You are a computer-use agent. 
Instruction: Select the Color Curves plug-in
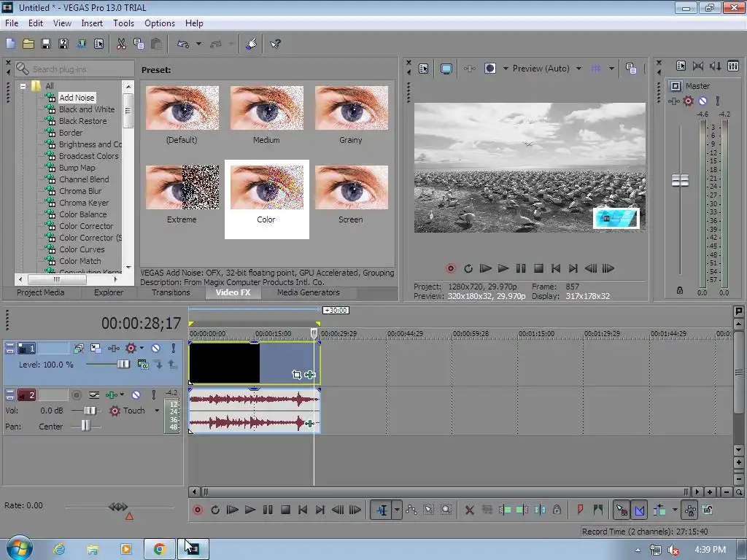(x=82, y=249)
